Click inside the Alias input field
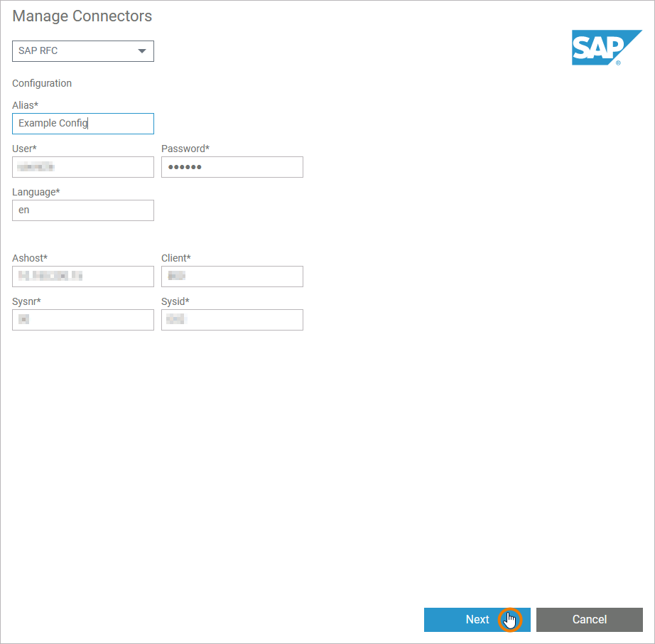This screenshot has width=655, height=644. [x=82, y=124]
